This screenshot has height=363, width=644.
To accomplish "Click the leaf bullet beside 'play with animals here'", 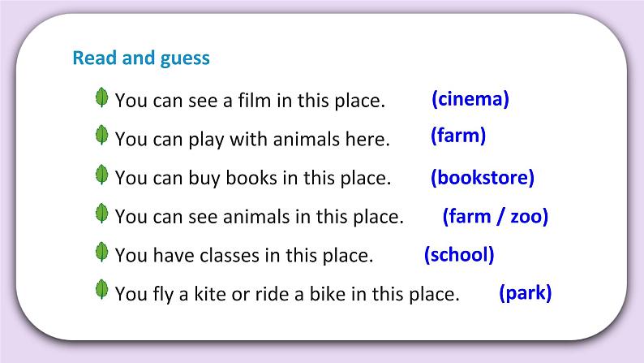I will coord(102,136).
